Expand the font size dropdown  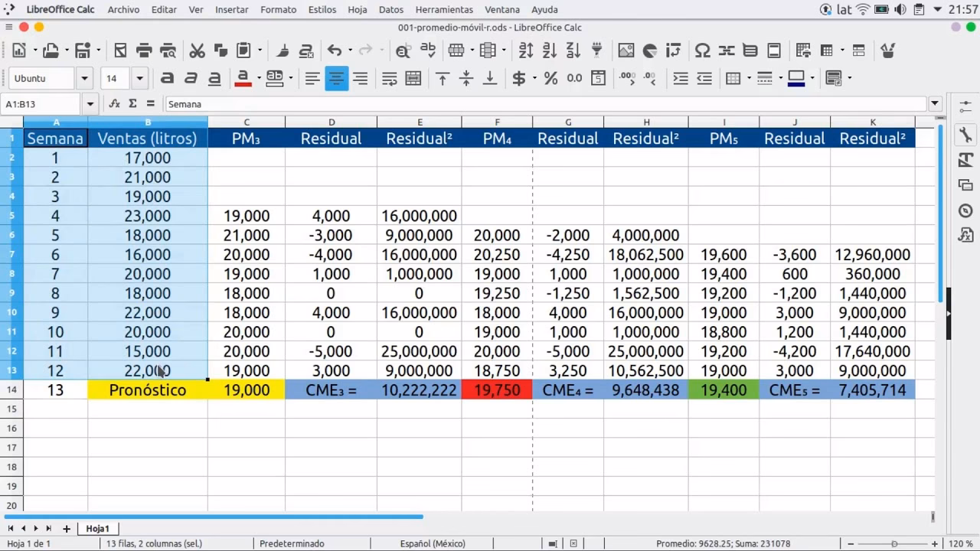[x=139, y=78]
